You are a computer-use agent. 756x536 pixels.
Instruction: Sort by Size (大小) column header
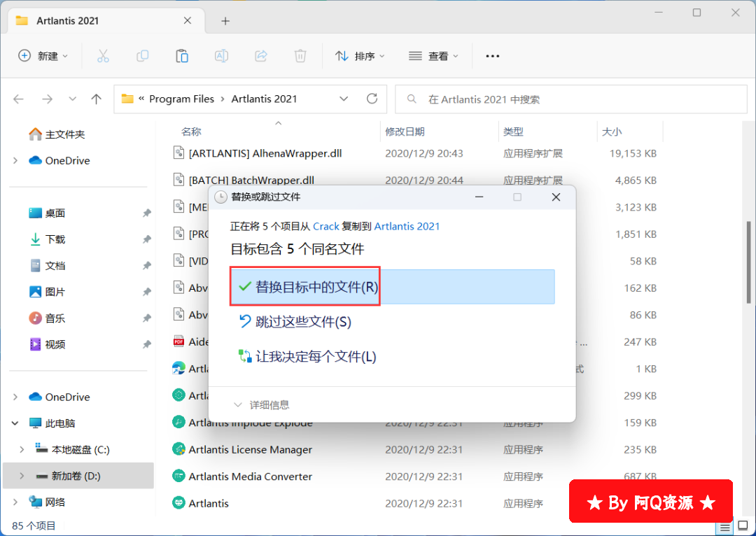[x=612, y=132]
